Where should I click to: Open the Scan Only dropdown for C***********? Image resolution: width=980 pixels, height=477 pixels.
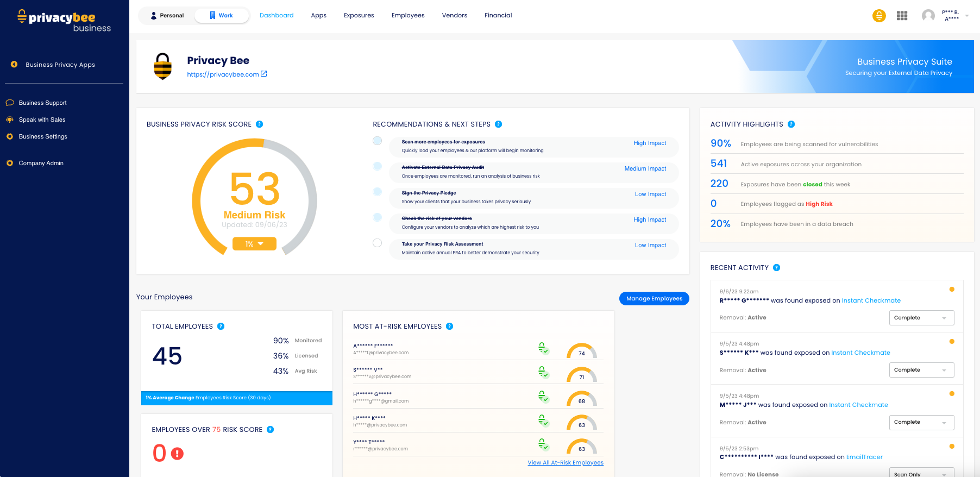coord(921,473)
